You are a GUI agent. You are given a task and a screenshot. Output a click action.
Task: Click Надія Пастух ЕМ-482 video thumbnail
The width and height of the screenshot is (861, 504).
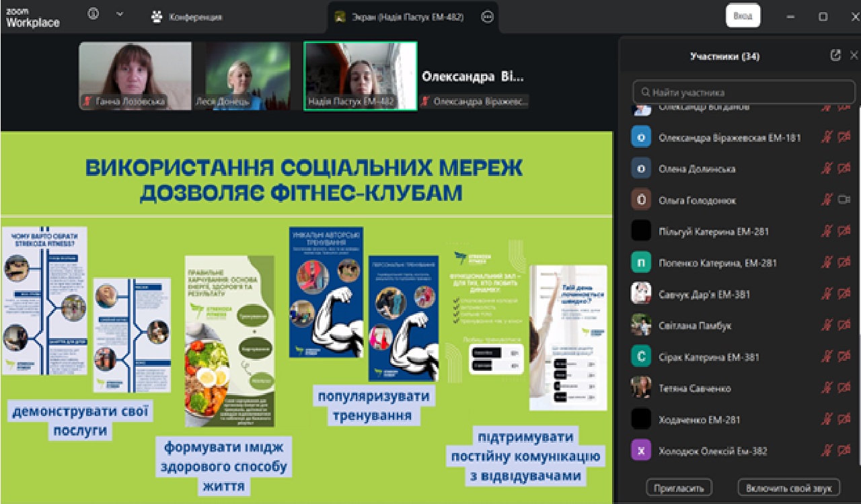[360, 75]
